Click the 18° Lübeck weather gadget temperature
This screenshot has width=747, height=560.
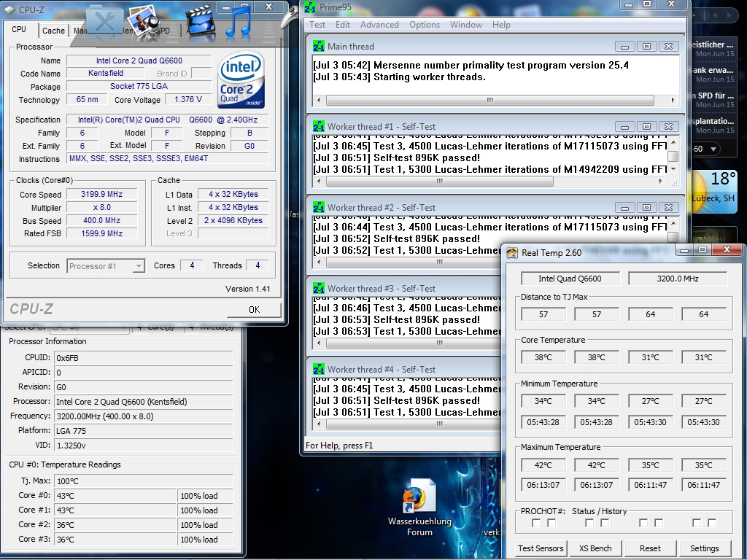tap(722, 179)
